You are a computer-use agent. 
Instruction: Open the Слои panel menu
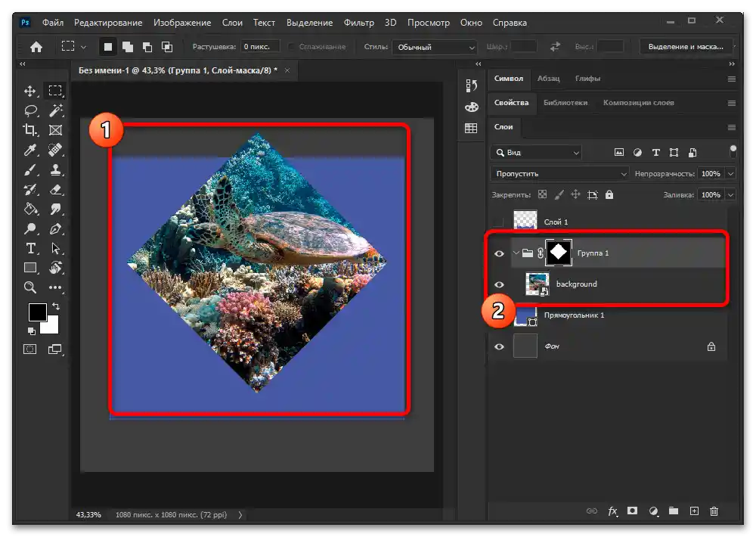point(731,127)
